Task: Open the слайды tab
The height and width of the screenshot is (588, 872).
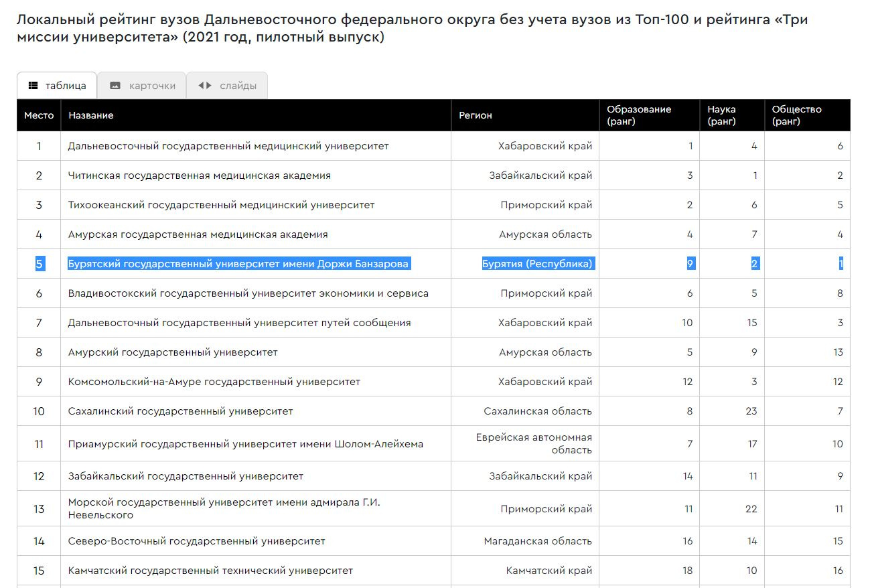Action: tap(227, 86)
